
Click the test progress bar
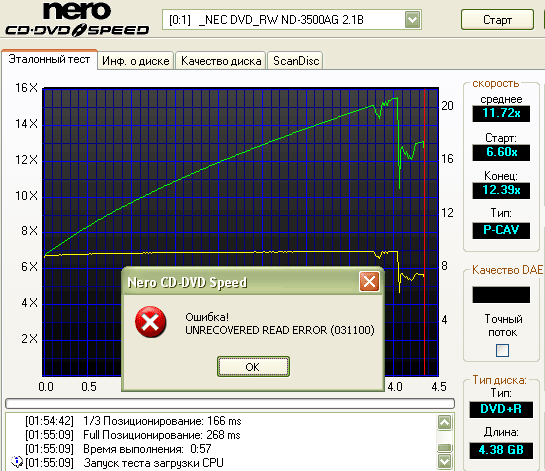point(230,403)
